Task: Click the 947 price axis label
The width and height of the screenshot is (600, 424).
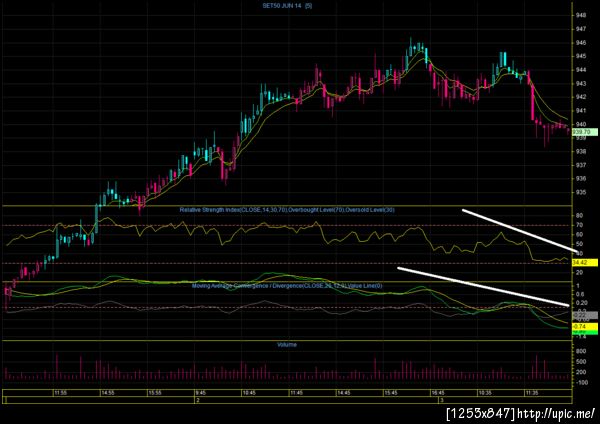Action: (580, 29)
